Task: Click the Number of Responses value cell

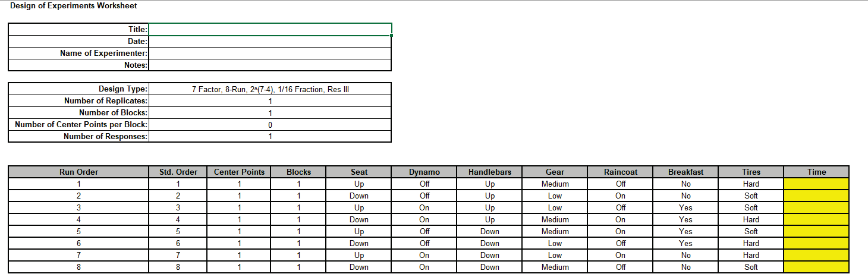Action: coord(270,137)
